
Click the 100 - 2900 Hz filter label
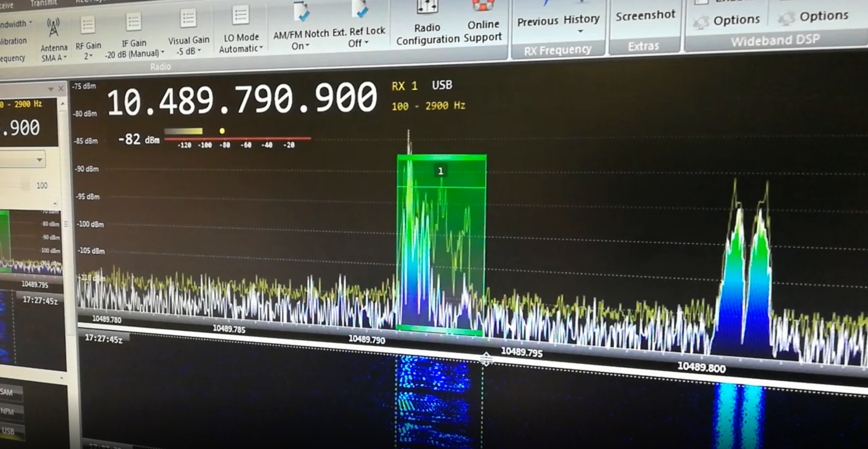click(428, 106)
